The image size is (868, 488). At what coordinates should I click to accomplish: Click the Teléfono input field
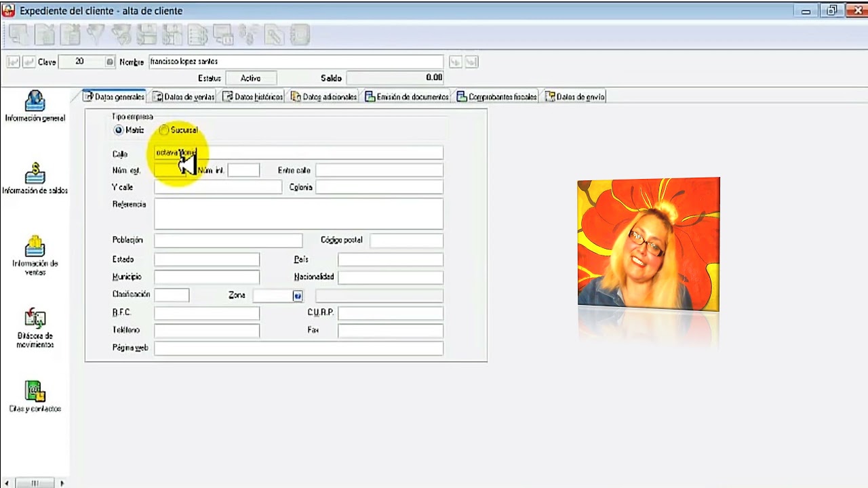(207, 331)
